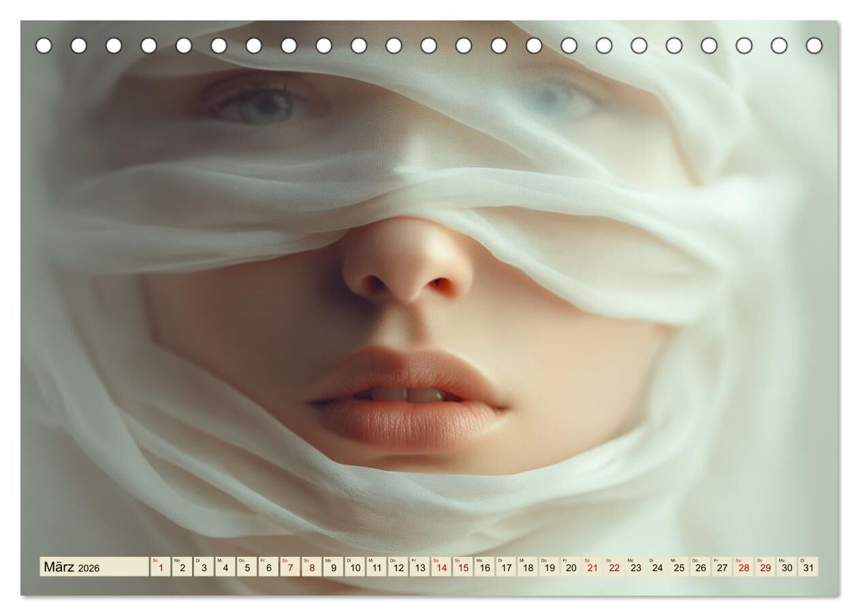Pick day 5 (Do) in date row
The height and width of the screenshot is (616, 858).
tap(247, 567)
